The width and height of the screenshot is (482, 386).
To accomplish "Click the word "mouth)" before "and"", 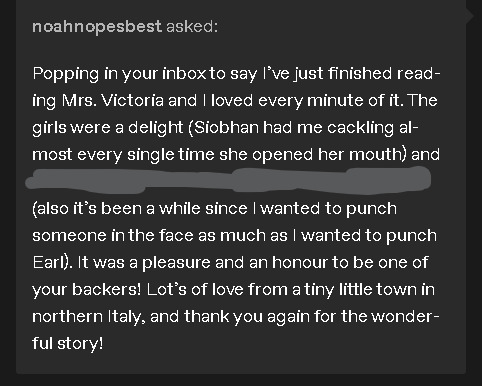I will pos(378,155).
